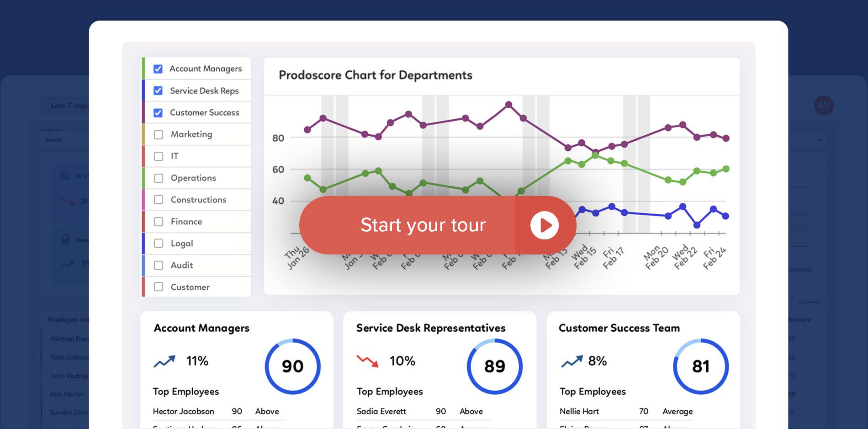Click the last blue data point on chart

point(725,216)
